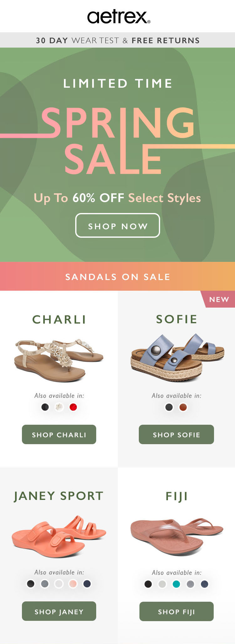235x644 pixels.
Task: Pick the dark gray Sofie swatch
Action: pos(169,407)
